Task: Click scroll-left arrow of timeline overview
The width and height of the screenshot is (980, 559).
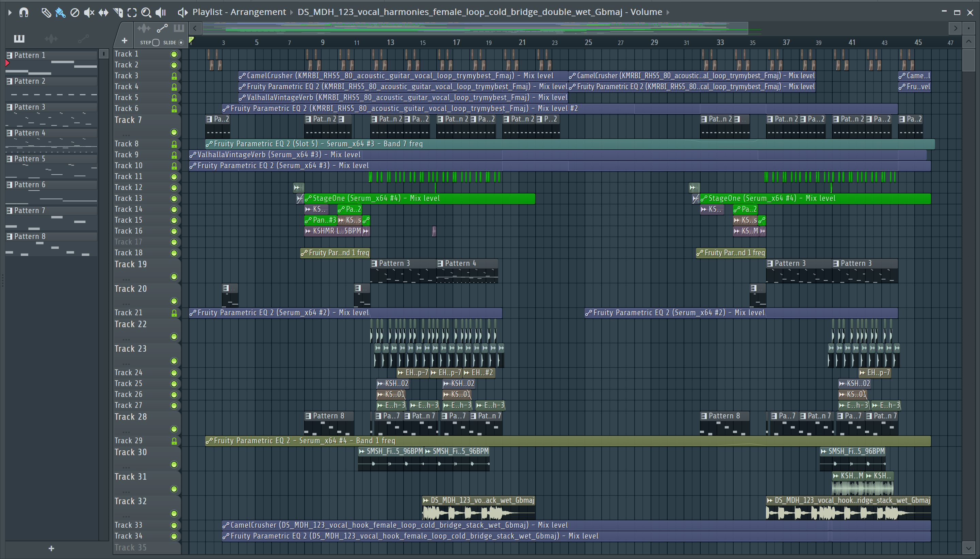Action: click(x=195, y=28)
